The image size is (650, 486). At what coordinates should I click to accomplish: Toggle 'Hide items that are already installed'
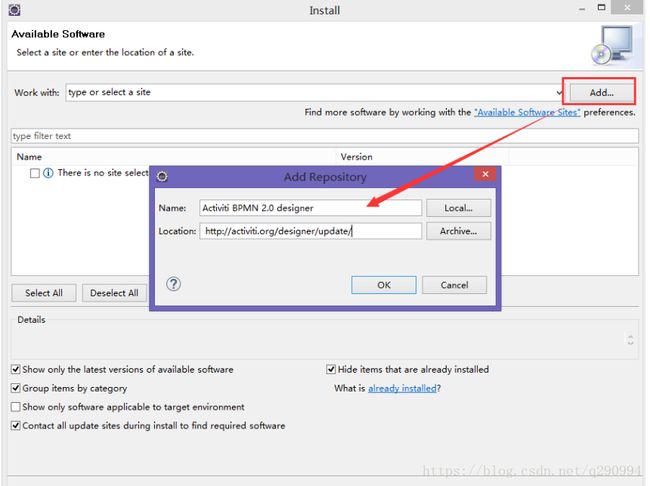(331, 369)
